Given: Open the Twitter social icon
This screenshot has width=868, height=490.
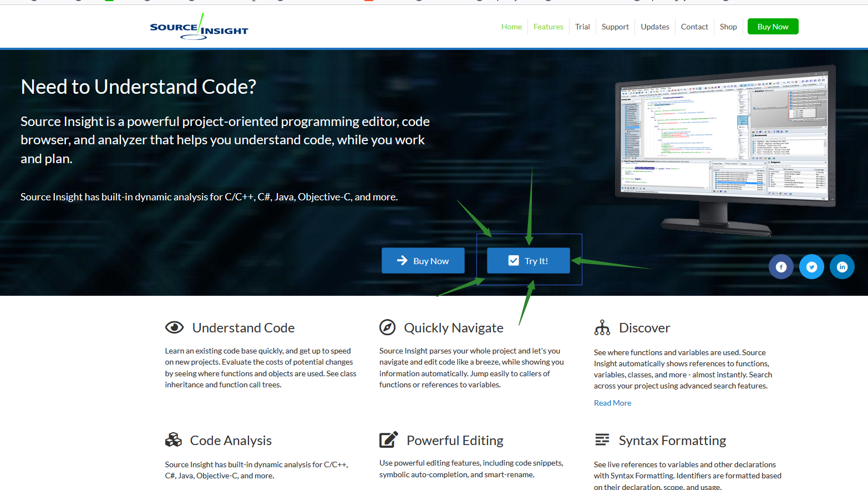Looking at the screenshot, I should (x=811, y=267).
